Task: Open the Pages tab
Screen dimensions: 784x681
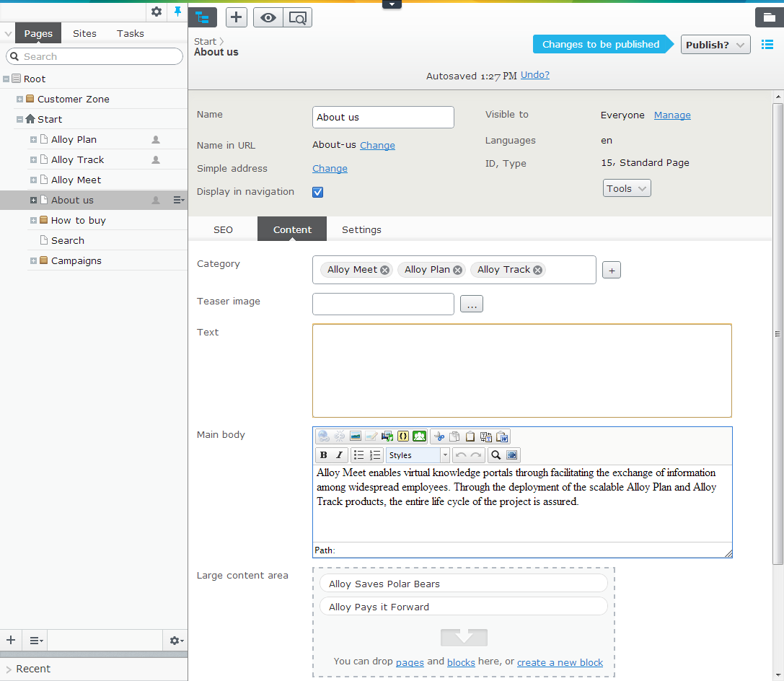Action: click(38, 33)
